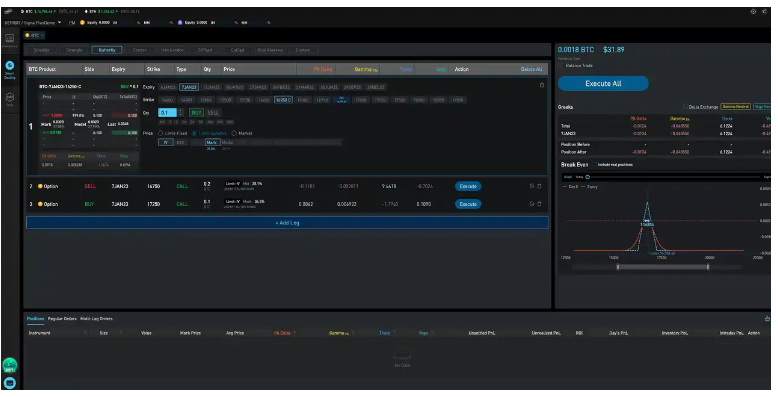Click the Add Leg button
The width and height of the screenshot is (778, 397).
click(x=287, y=223)
